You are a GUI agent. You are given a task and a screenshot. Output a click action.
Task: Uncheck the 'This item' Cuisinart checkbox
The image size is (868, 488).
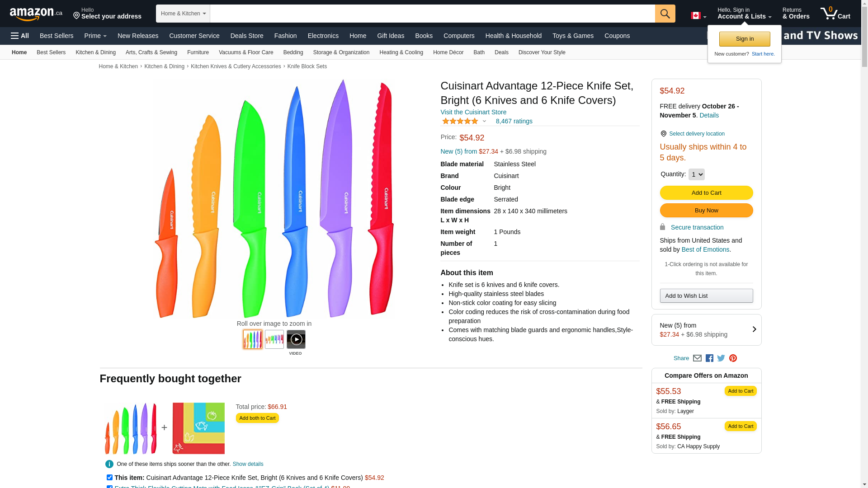(109, 477)
